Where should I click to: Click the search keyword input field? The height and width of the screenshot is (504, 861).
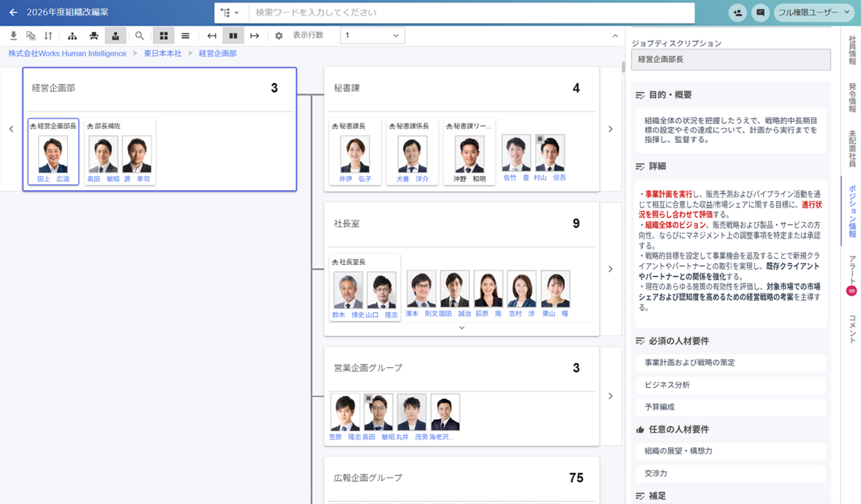pyautogui.click(x=471, y=13)
